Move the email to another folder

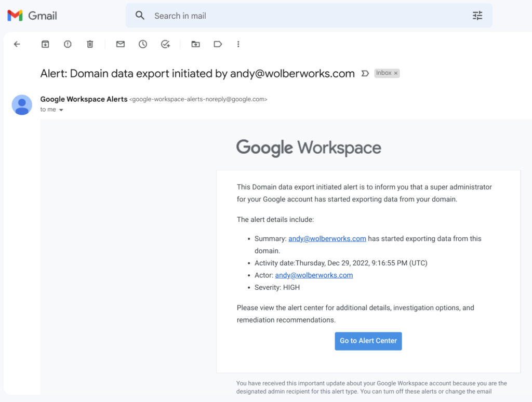click(x=195, y=44)
